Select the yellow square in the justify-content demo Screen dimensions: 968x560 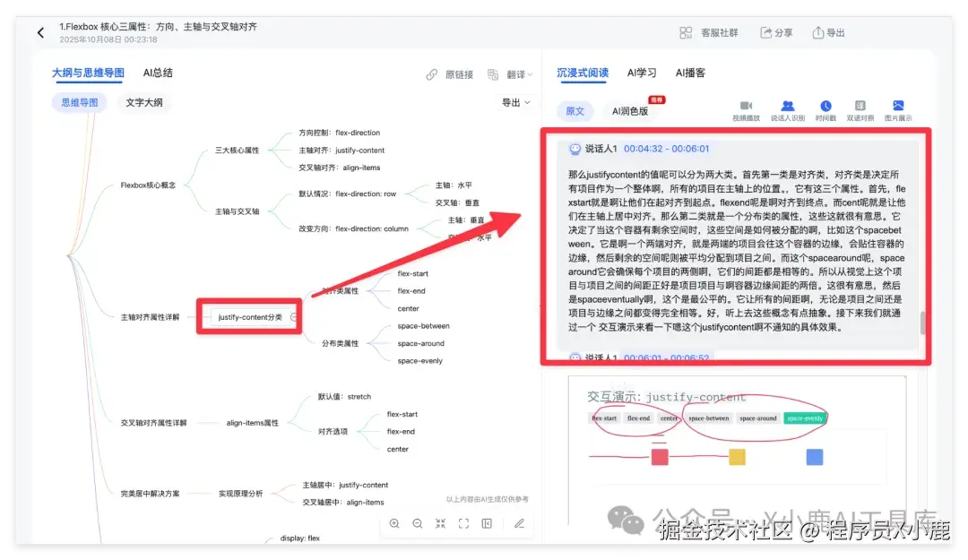click(737, 457)
